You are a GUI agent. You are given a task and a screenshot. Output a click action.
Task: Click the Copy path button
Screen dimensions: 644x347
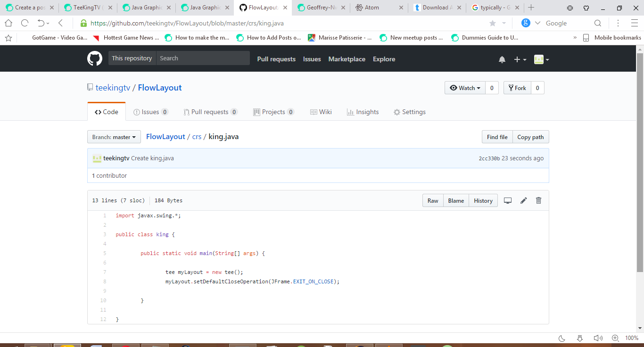point(530,137)
